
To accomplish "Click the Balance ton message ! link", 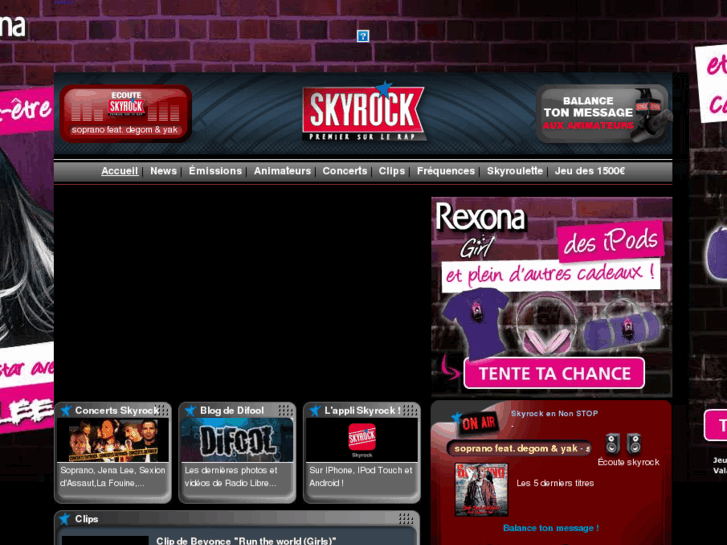I will click(x=551, y=528).
